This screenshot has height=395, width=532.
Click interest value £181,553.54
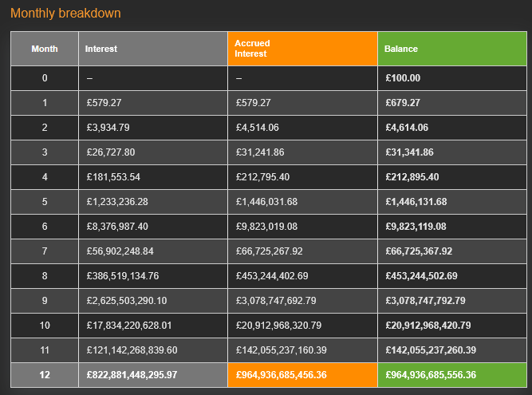click(112, 177)
